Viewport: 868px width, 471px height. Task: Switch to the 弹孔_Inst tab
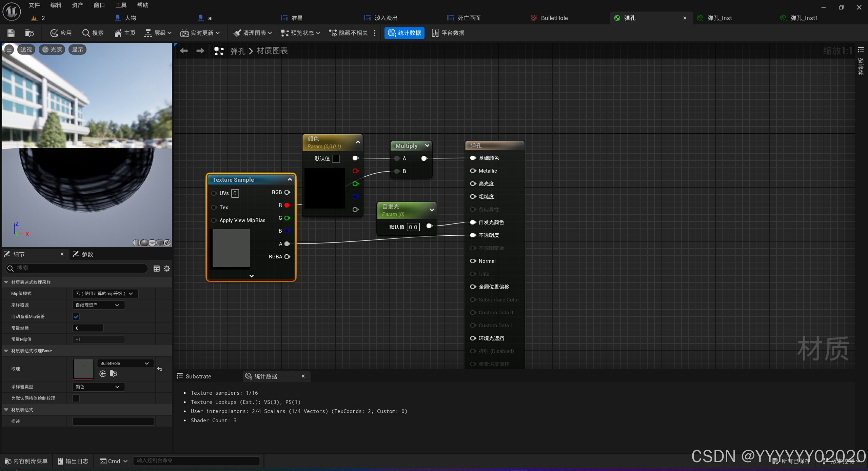(x=719, y=18)
